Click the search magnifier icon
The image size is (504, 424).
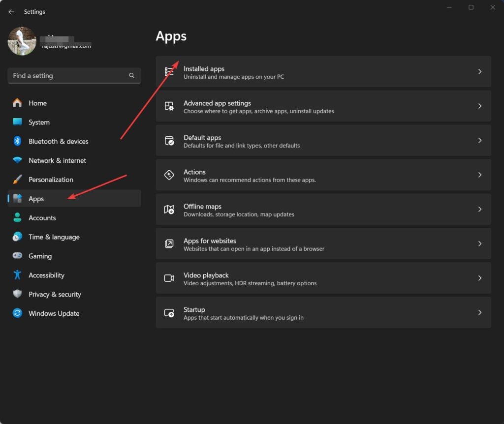(x=132, y=76)
